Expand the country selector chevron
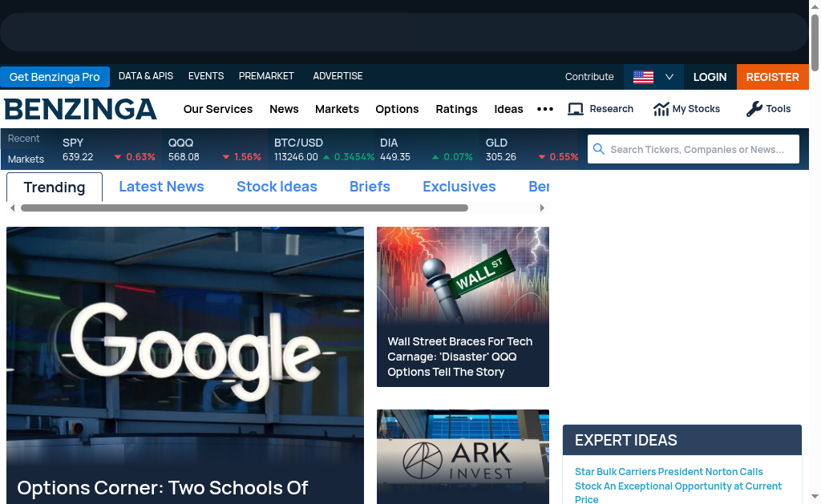The image size is (821, 504). click(669, 77)
